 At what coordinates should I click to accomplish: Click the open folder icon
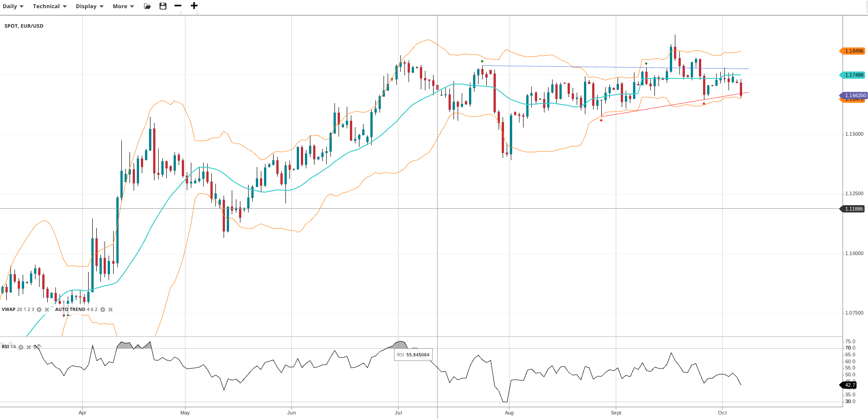pos(147,6)
